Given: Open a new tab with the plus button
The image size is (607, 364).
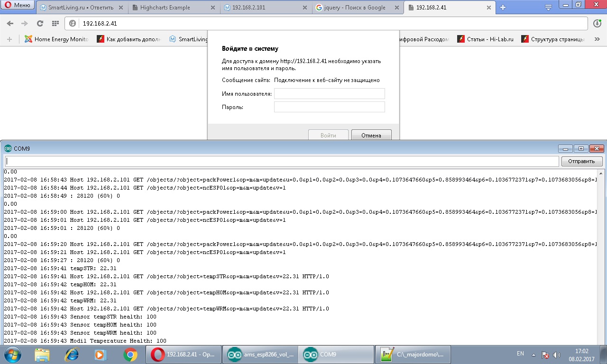Looking at the screenshot, I should tap(503, 7).
